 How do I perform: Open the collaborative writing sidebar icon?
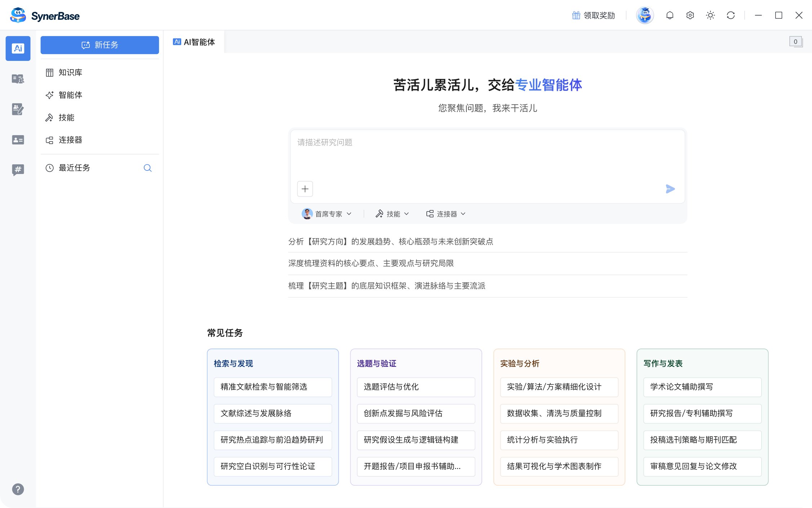(x=18, y=109)
